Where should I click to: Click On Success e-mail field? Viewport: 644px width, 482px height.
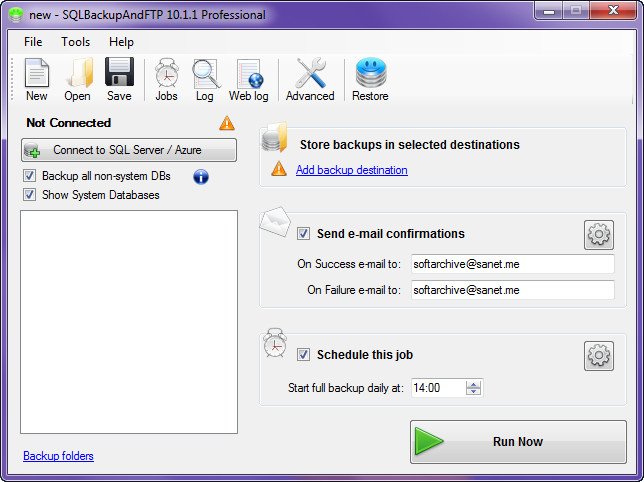click(x=513, y=264)
